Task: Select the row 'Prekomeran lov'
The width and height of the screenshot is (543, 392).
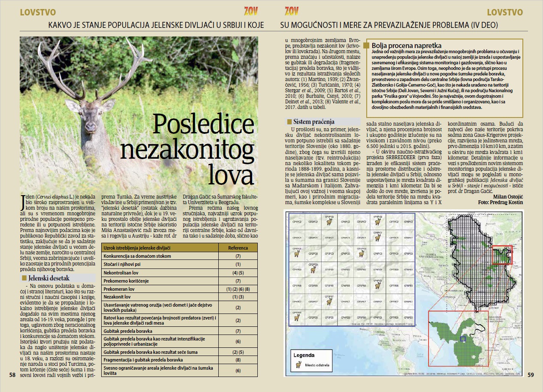Action: 179,289
